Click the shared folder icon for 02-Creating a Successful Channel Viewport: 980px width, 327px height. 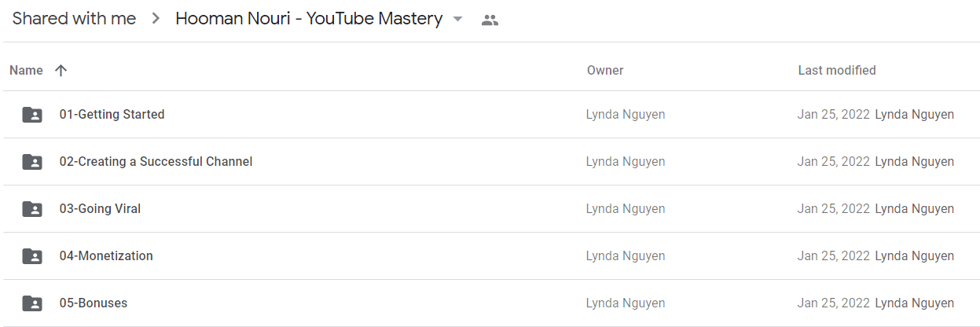[32, 162]
